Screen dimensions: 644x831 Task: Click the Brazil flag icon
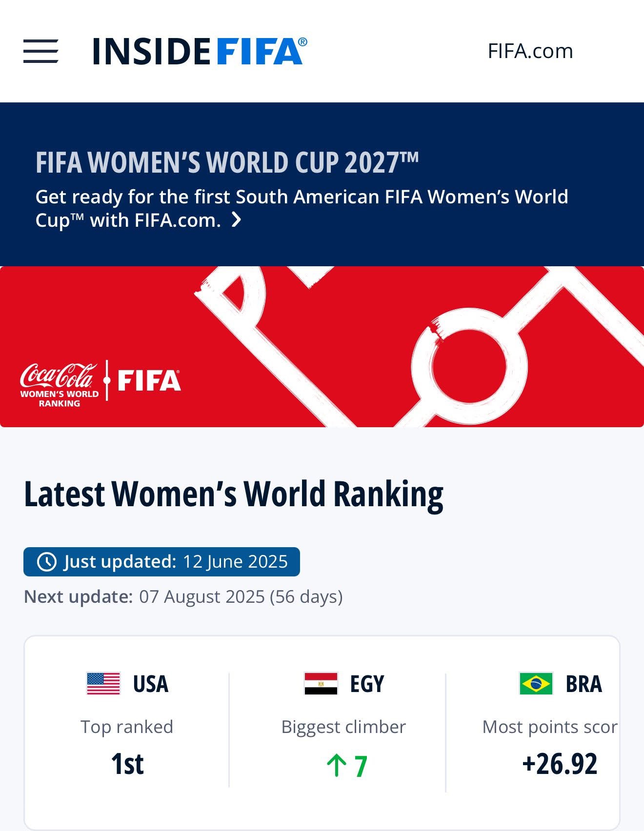tap(536, 683)
